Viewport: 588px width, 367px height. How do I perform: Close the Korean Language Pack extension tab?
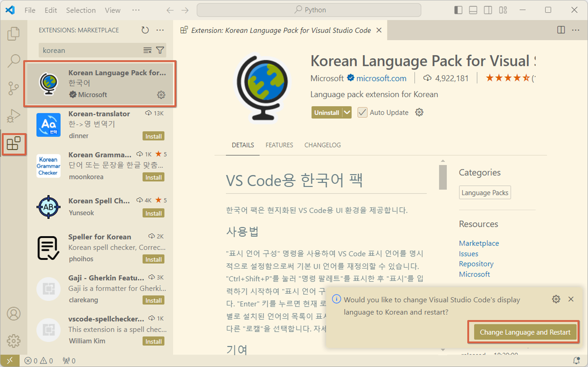click(379, 30)
